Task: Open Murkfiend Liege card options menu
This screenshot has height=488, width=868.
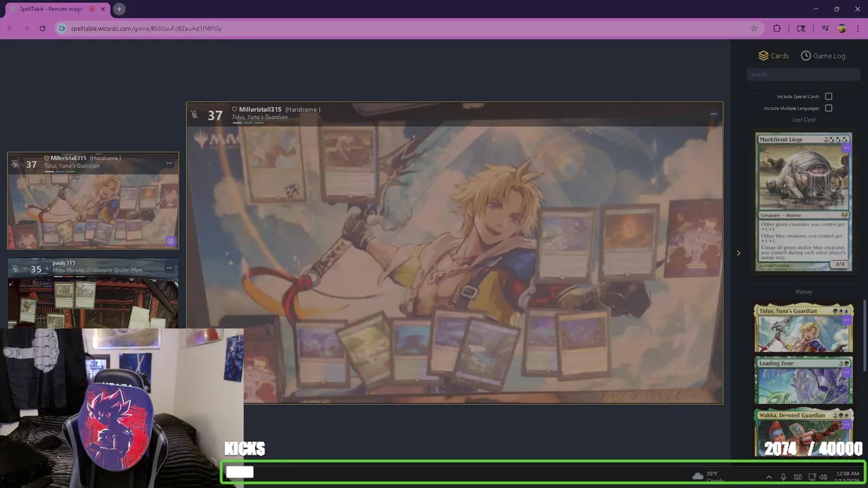Action: pos(846,148)
